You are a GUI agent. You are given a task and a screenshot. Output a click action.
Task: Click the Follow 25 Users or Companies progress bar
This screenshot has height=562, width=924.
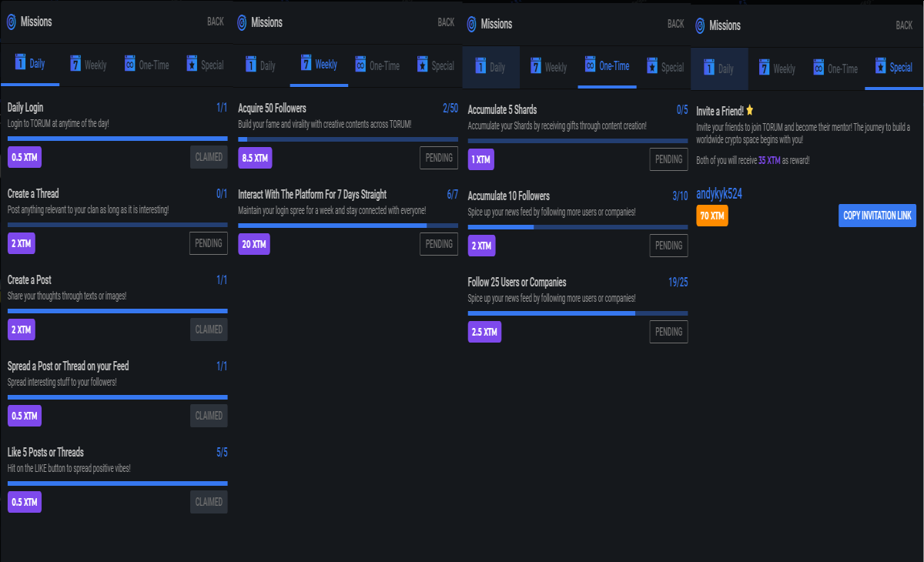click(578, 313)
